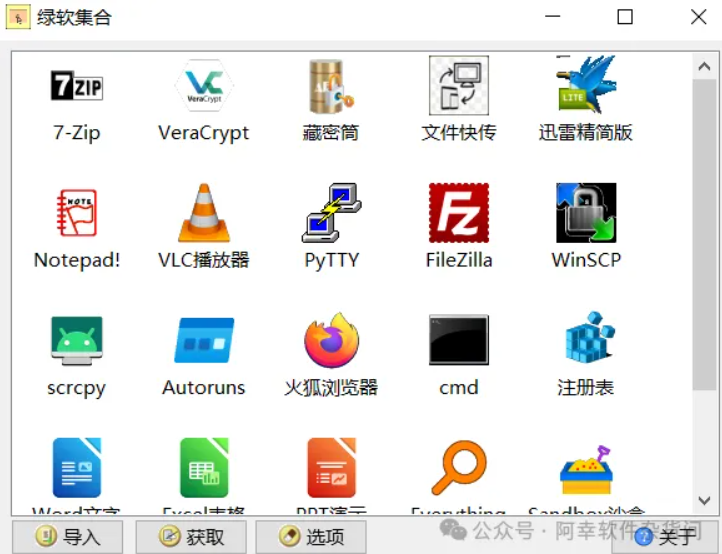Screen dimensions: 722x554
Task: Launch the 7-Zip icon
Action: click(x=76, y=86)
